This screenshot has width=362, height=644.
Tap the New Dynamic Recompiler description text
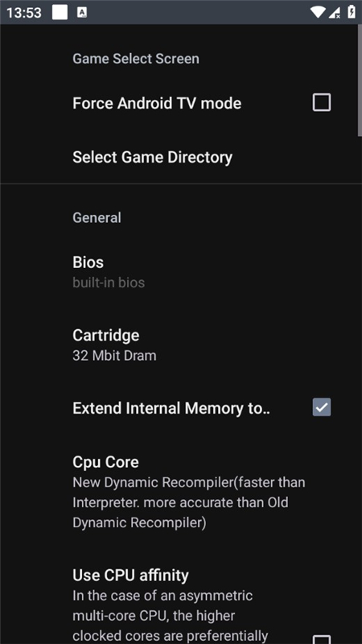(x=189, y=502)
